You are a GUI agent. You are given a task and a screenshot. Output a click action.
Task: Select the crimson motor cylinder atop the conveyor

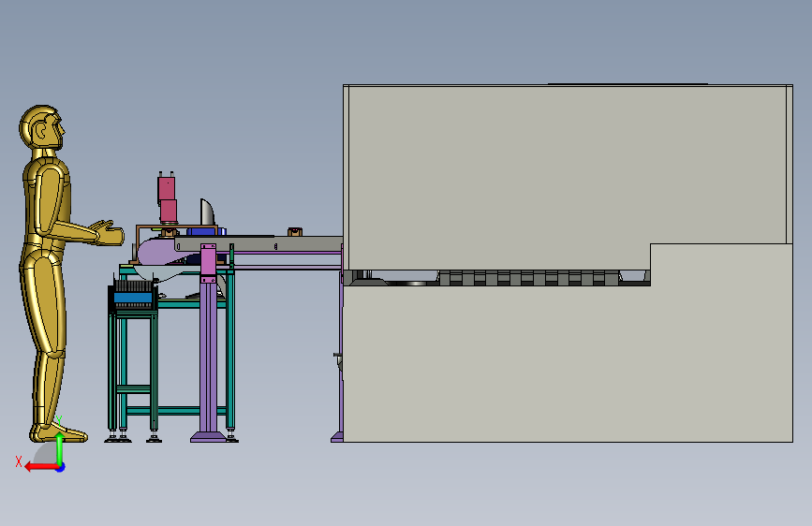pyautogui.click(x=167, y=200)
